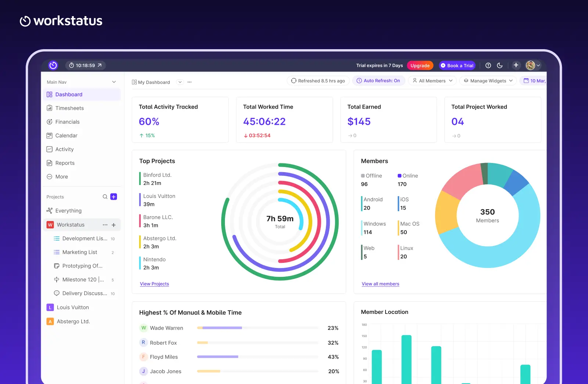Click the Reports document icon
The width and height of the screenshot is (588, 384).
click(x=49, y=163)
